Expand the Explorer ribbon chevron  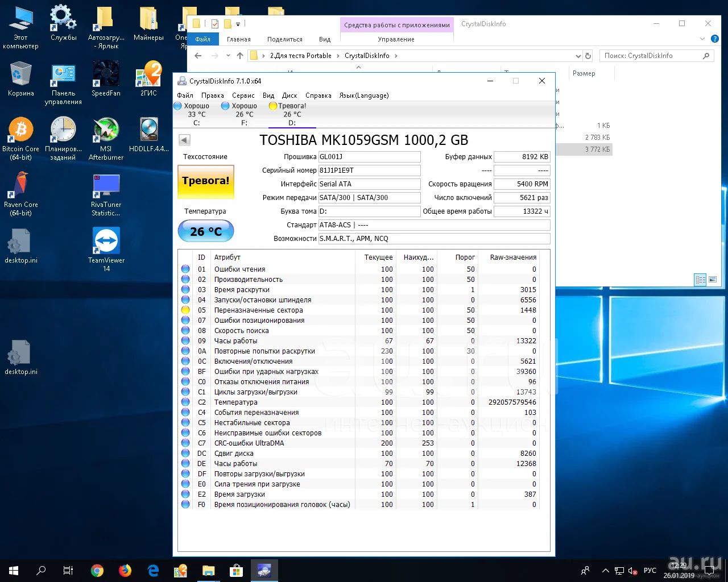point(702,39)
